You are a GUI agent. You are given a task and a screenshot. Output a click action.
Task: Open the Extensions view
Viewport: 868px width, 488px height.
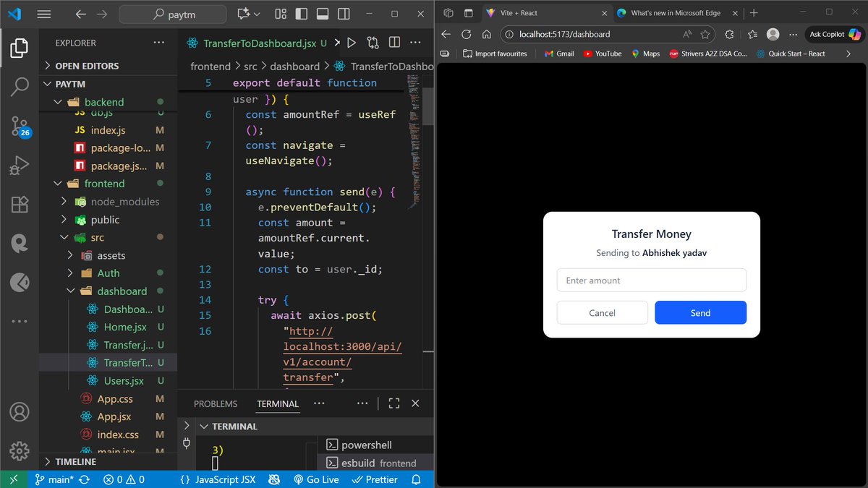pos(19,205)
